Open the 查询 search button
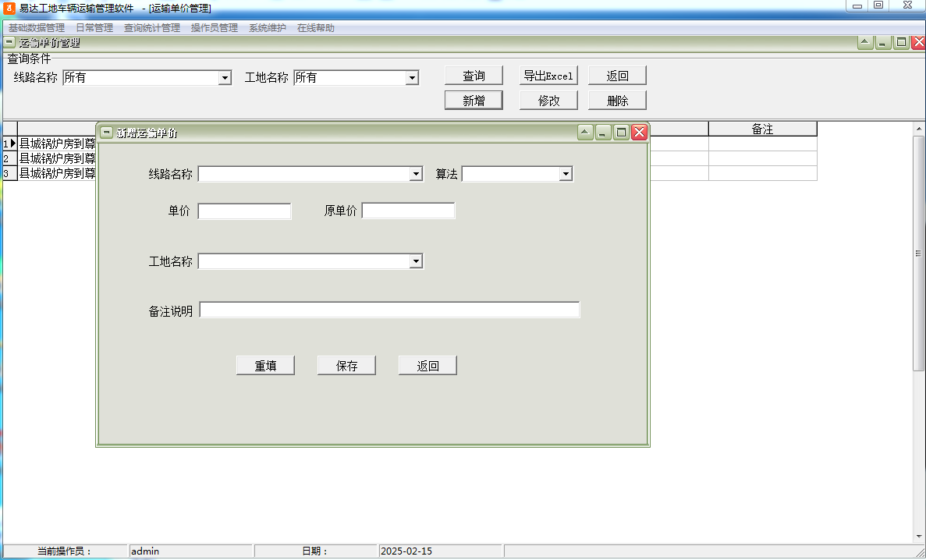Viewport: 926px width, 560px height. (474, 75)
